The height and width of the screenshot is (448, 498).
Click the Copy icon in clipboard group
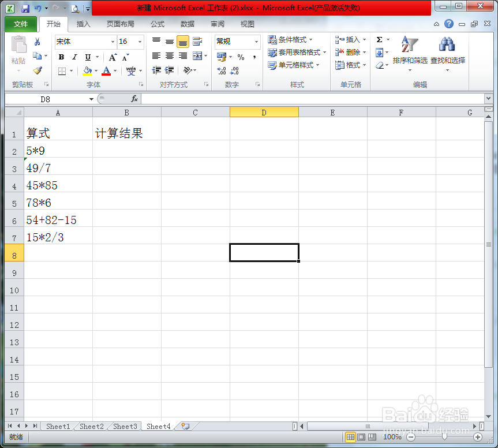coord(37,56)
